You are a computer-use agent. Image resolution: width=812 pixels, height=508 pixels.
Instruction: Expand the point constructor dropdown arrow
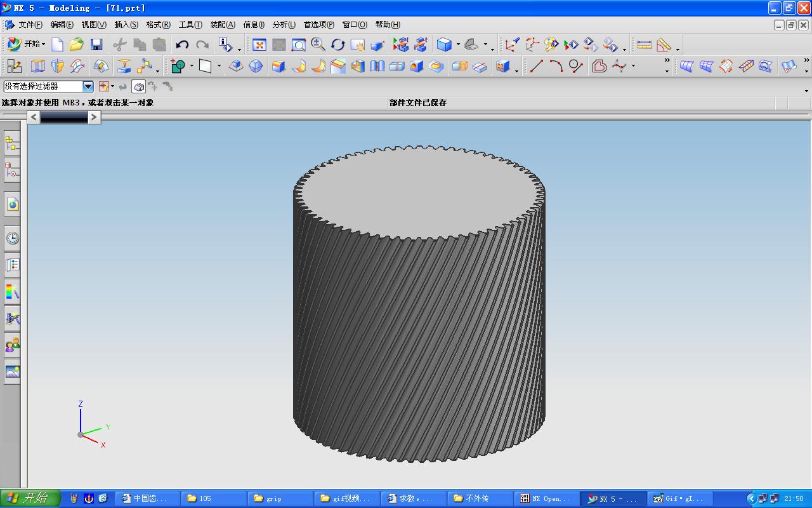click(x=192, y=65)
